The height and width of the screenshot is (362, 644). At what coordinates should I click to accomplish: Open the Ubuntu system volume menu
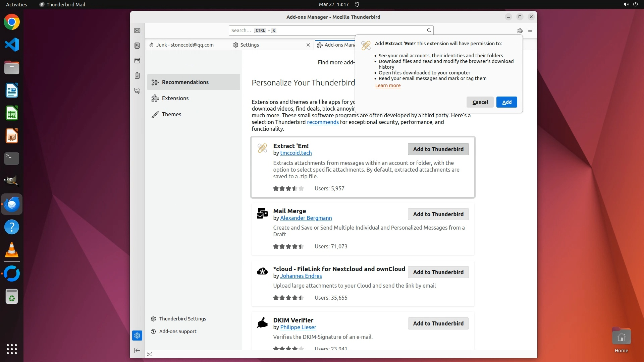(626, 4)
